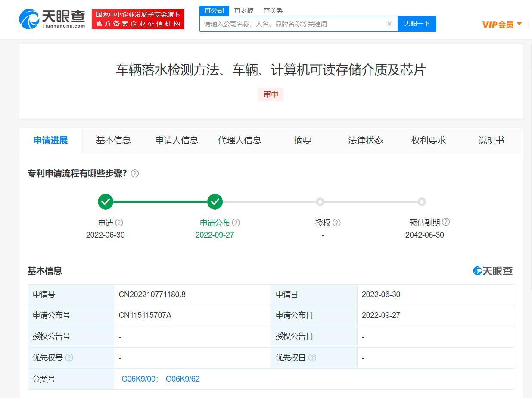The image size is (532, 398).
Task: Select the 查老板 search tab
Action: click(244, 10)
